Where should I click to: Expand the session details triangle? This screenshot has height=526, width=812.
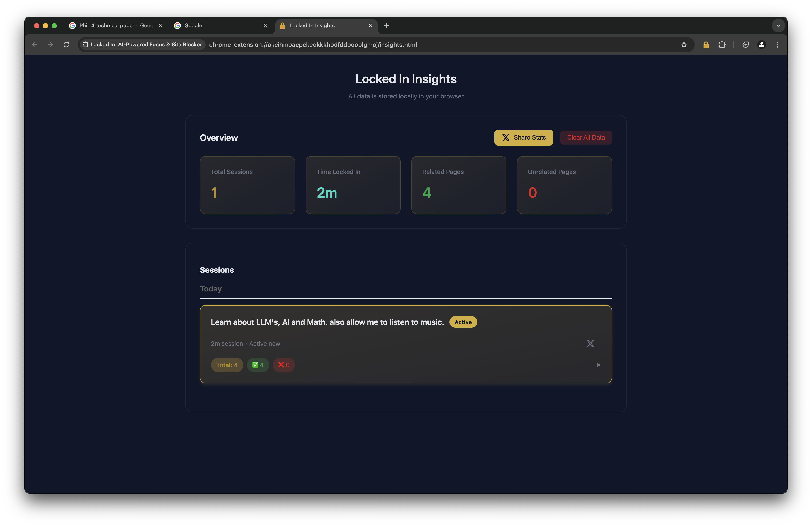pos(598,365)
